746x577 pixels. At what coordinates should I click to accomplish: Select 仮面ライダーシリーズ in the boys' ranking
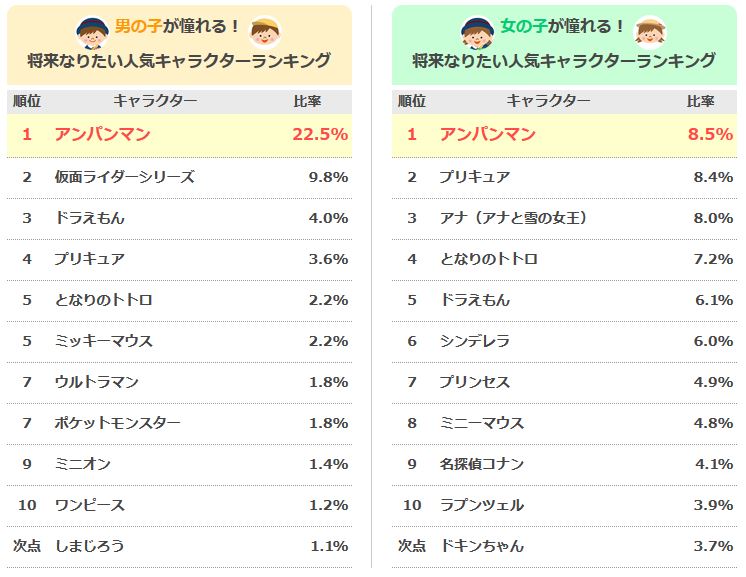click(125, 177)
